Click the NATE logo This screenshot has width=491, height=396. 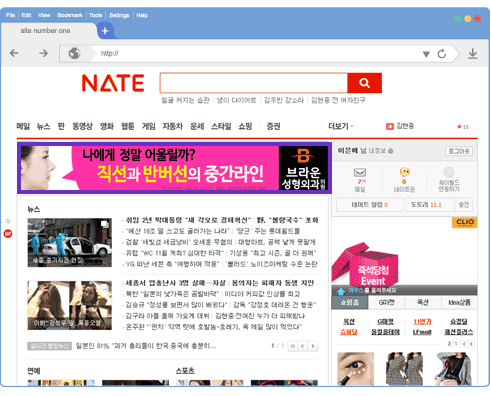[x=113, y=83]
